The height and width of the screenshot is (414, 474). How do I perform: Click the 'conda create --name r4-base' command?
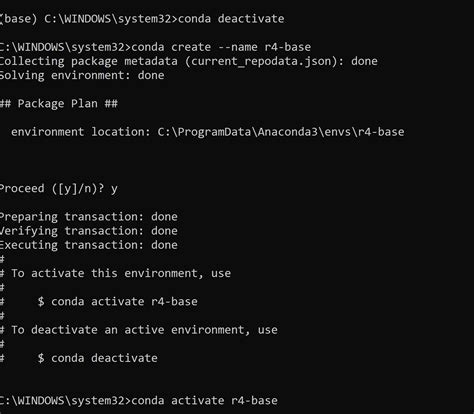click(x=221, y=47)
